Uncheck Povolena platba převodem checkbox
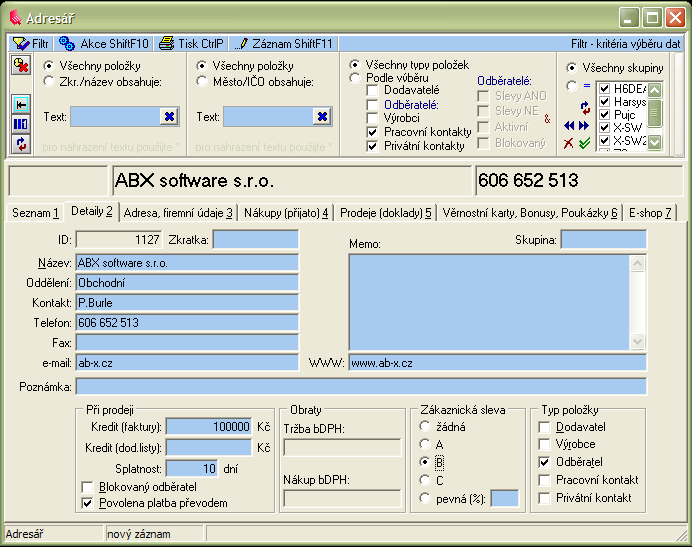 (87, 503)
